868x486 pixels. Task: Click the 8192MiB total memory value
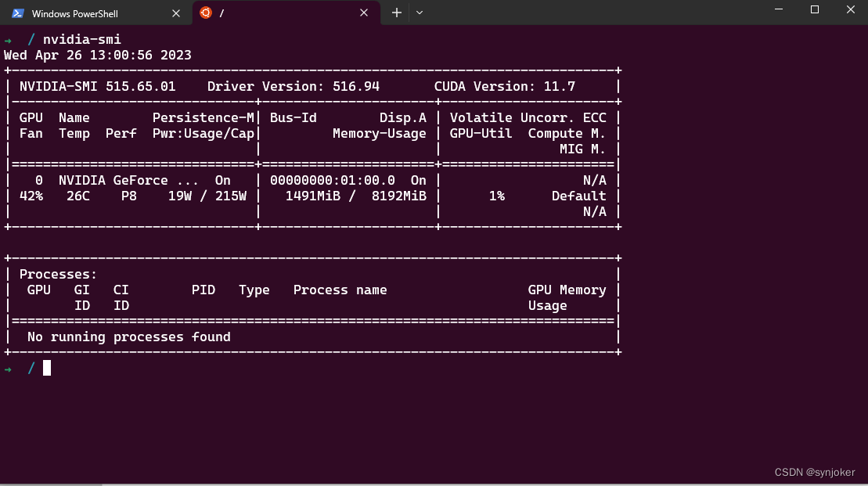click(399, 196)
